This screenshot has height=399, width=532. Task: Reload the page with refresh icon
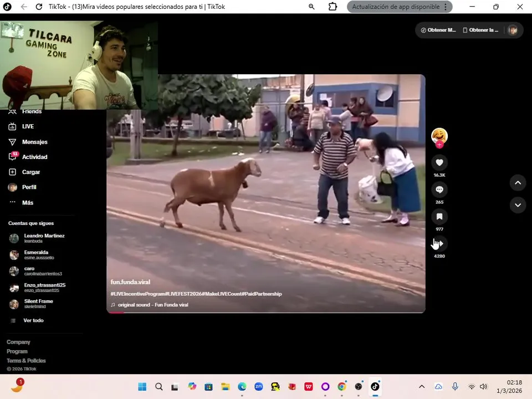[39, 7]
